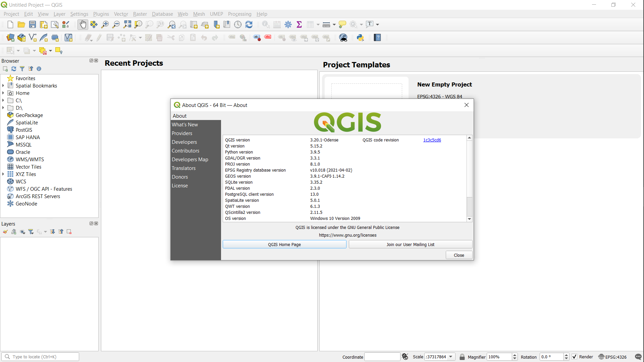Open the Processing menu
Screen dimensions: 644x362
[239, 14]
